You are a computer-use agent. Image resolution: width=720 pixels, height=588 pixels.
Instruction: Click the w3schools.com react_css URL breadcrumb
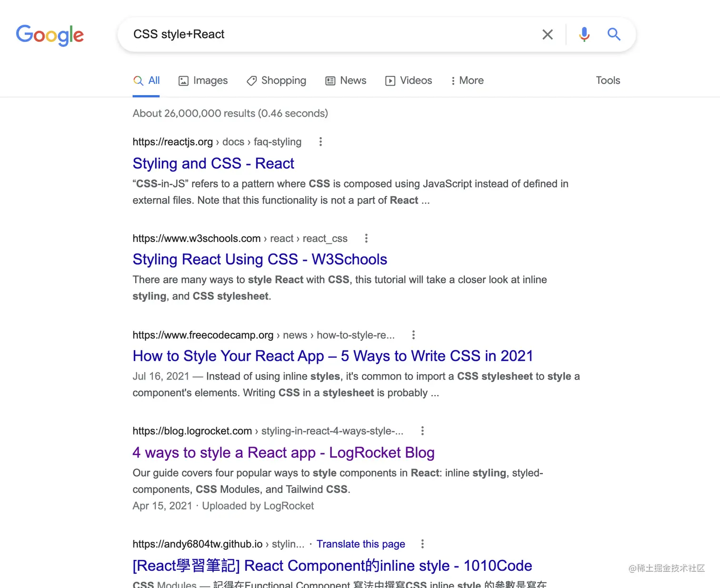pos(240,238)
